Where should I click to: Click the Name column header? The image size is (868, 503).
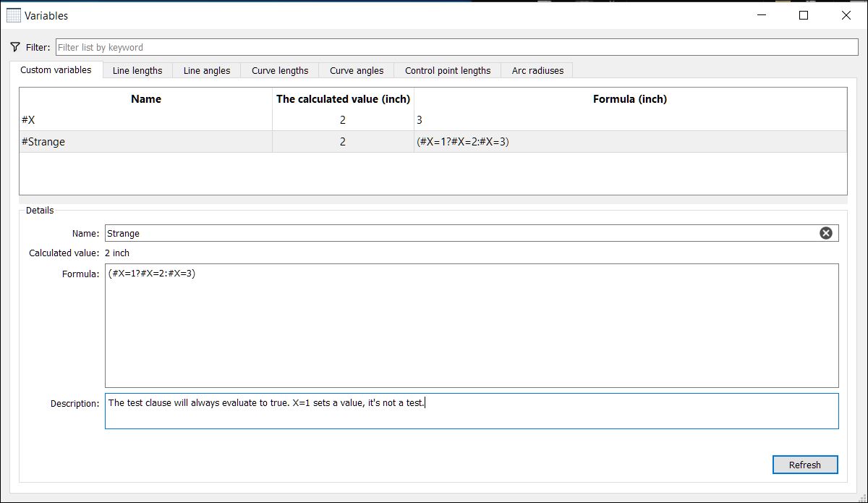point(145,98)
